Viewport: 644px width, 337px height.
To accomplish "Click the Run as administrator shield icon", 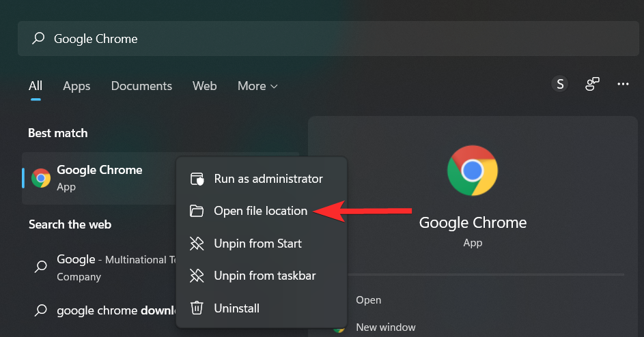I will pyautogui.click(x=197, y=179).
